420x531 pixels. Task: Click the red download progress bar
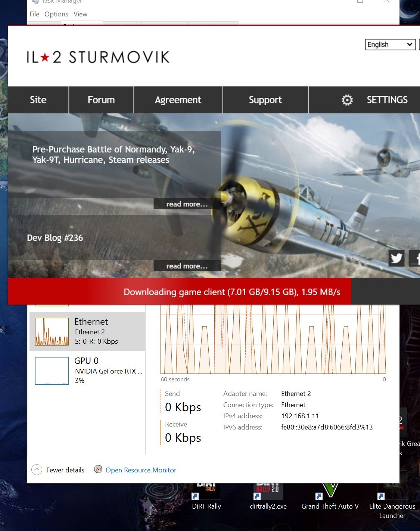pyautogui.click(x=180, y=291)
